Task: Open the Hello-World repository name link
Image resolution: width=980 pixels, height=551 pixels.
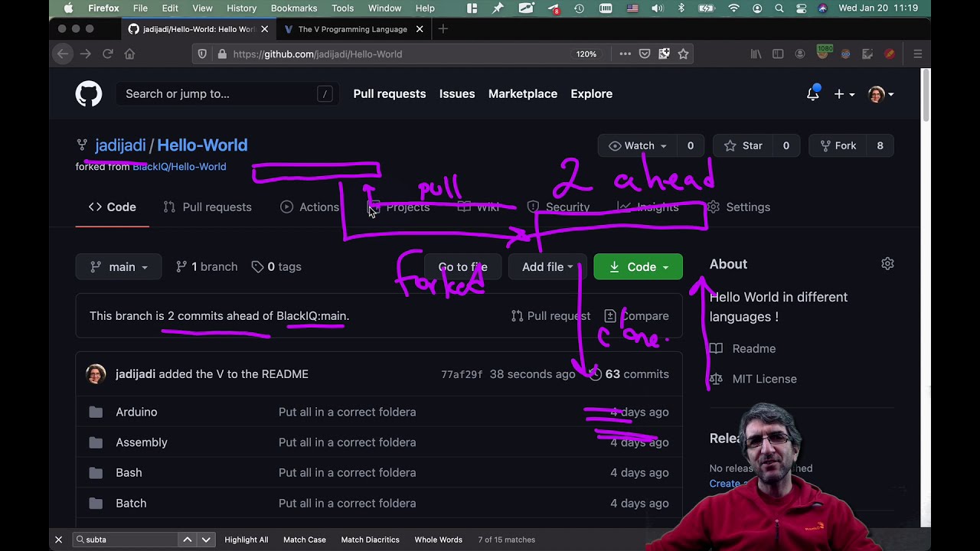Action: (x=202, y=145)
